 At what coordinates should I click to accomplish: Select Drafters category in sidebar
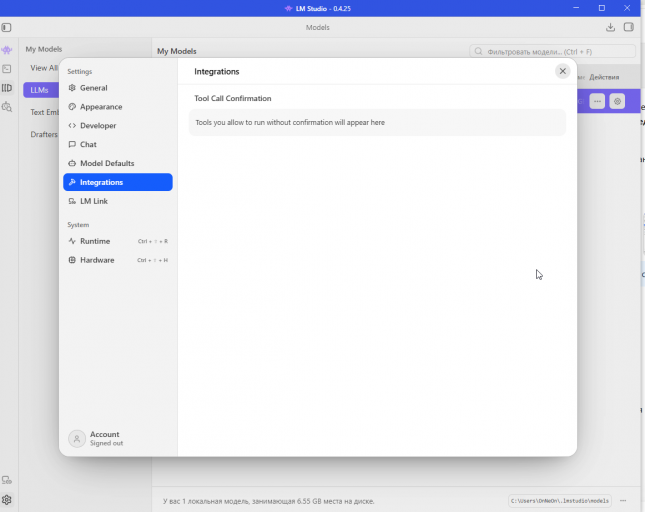point(44,134)
